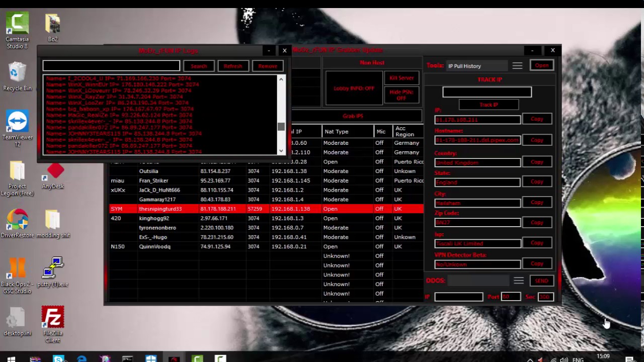Screen dimensions: 644x362
Task: Copy the IP value 81.178.188.211
Action: point(537,119)
